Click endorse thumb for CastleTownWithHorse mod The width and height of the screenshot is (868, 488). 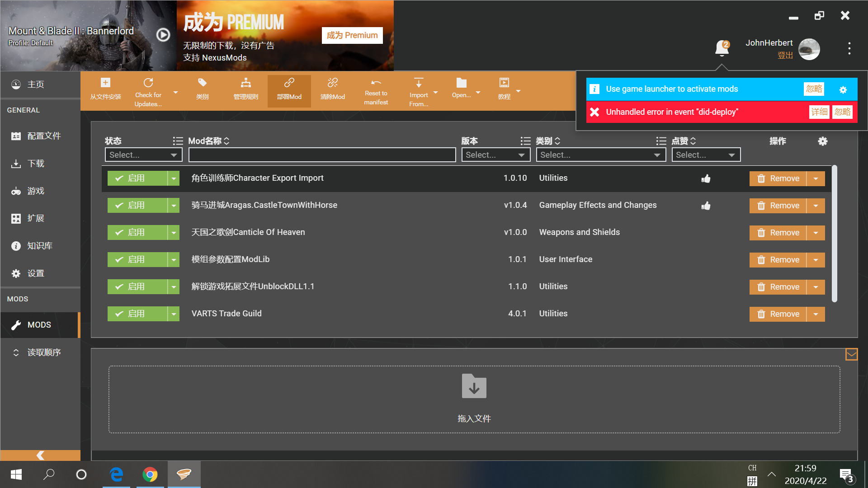[706, 206]
